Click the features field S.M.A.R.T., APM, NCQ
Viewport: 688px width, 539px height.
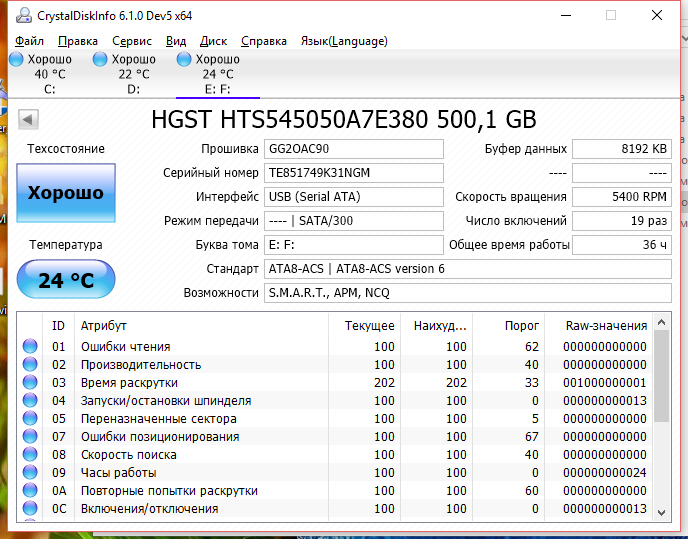[468, 293]
